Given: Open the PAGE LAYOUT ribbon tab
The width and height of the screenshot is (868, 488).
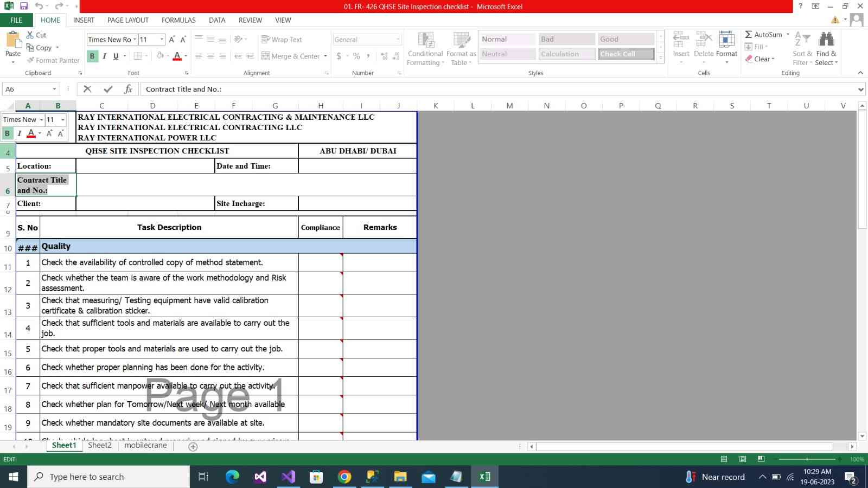Looking at the screenshot, I should click(x=127, y=20).
